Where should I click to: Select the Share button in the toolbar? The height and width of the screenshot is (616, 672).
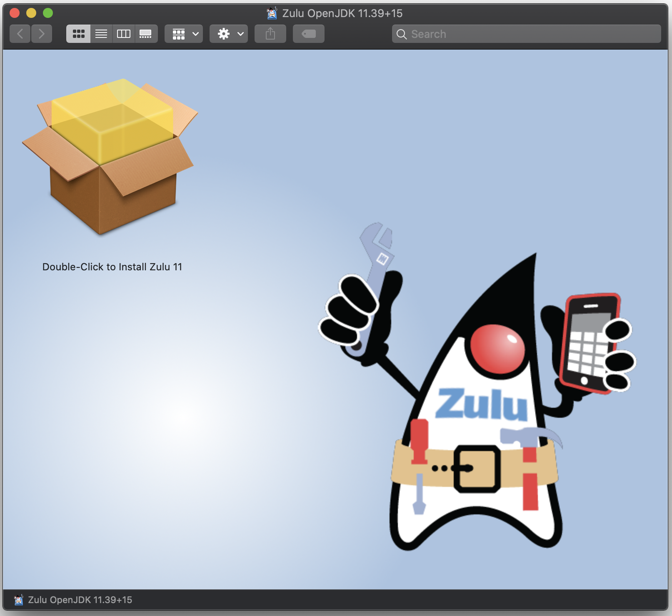(270, 34)
